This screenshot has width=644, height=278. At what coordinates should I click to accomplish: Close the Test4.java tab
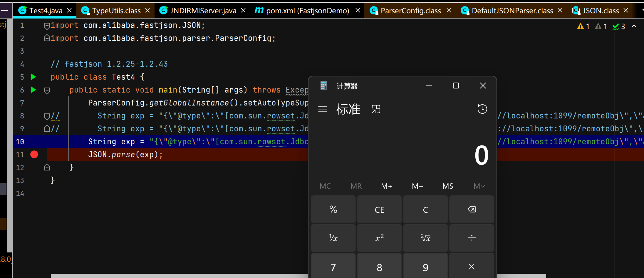tap(69, 11)
